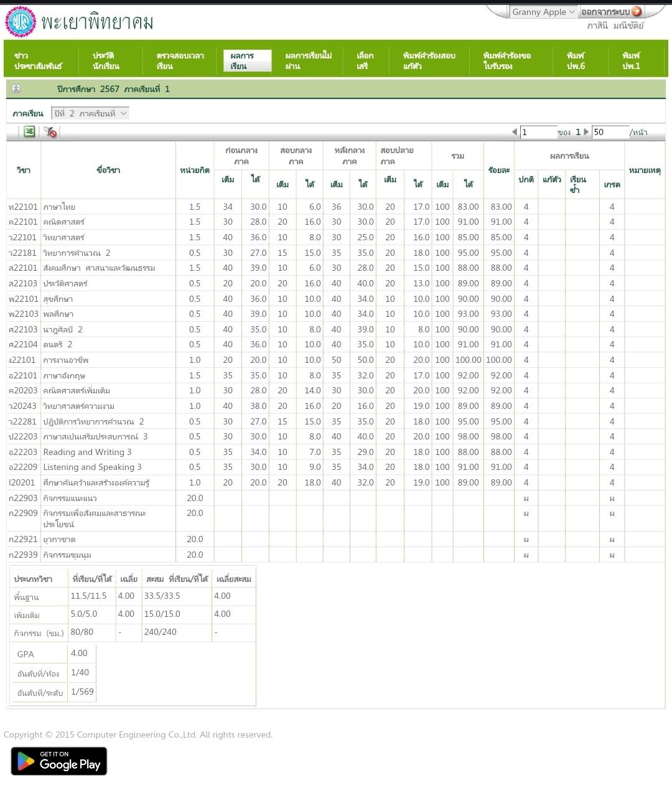Open the ผลการเรียนไม่ผ่าน menu
The height and width of the screenshot is (788, 672).
pos(308,60)
